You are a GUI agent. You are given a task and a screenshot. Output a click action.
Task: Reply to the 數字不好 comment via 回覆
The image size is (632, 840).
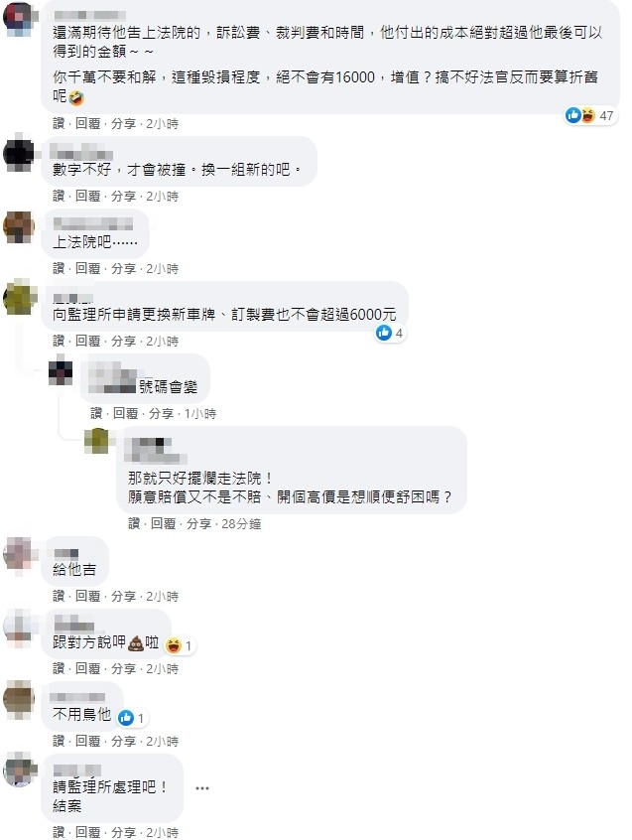coord(87,196)
